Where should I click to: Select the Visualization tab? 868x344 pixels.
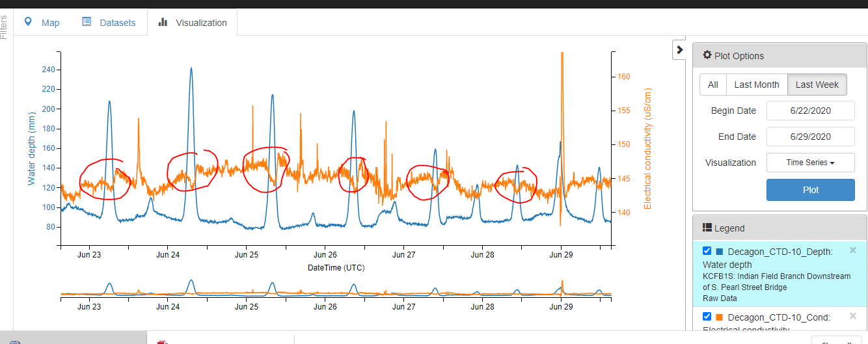pos(192,23)
